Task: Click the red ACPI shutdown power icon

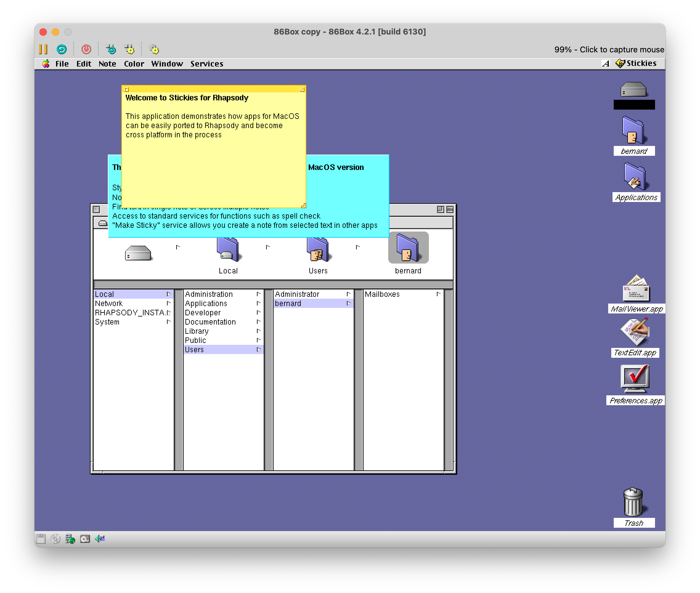Action: pos(86,49)
